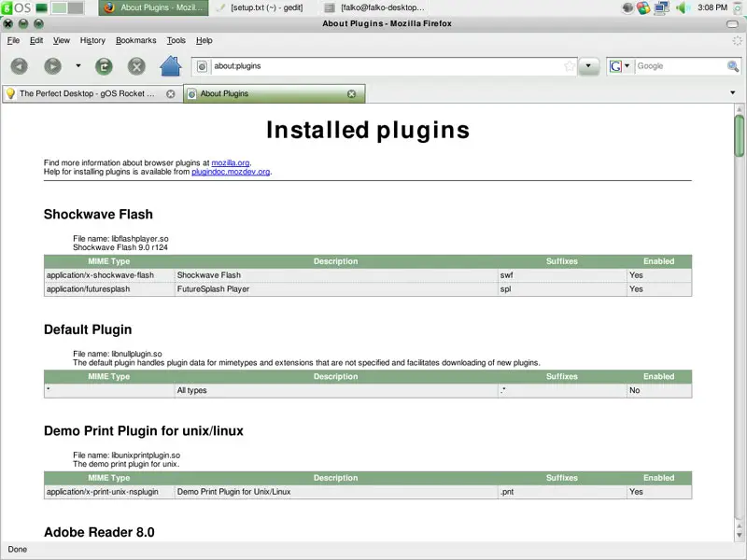Click File name: libflashplayer.so text

click(x=120, y=239)
